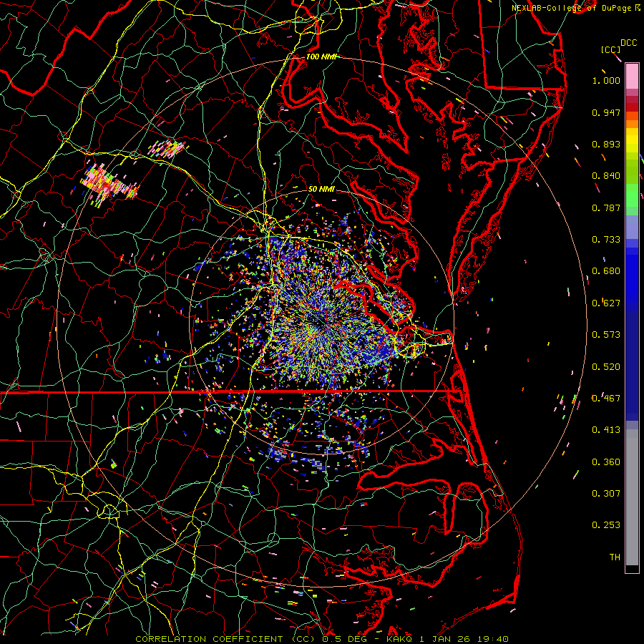Select the 0.520 scale value

pos(606,367)
